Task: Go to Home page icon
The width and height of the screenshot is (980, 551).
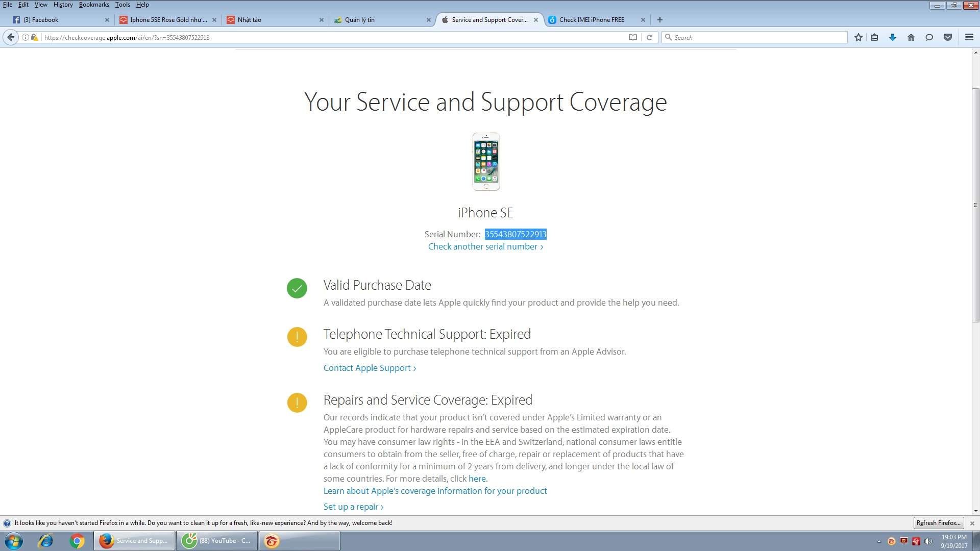Action: point(911,37)
